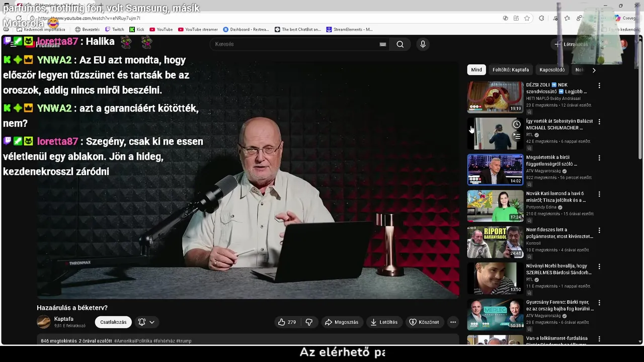Open Gyurcsány Ferenc: Bárki nyer thumbnail

point(495,314)
